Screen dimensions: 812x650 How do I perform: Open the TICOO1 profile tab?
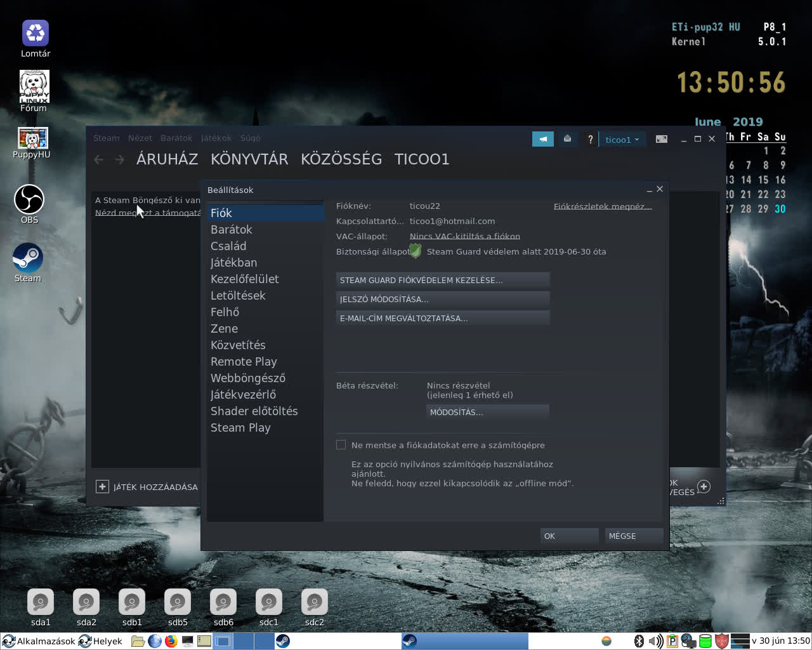point(422,159)
